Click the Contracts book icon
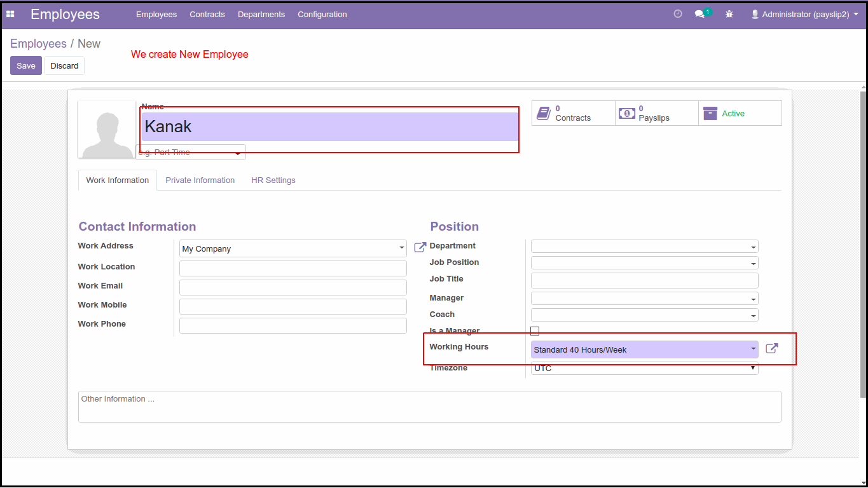Screen dimensions: 868x488 pyautogui.click(x=543, y=113)
